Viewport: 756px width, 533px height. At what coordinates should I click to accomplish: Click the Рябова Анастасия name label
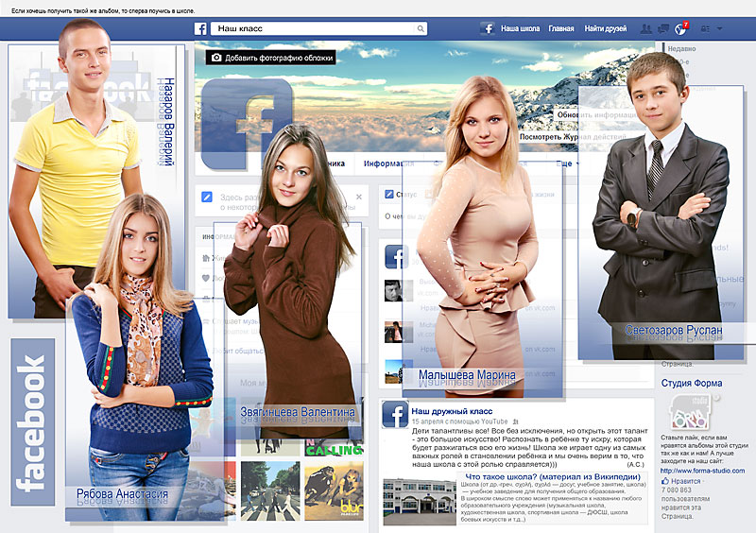123,494
